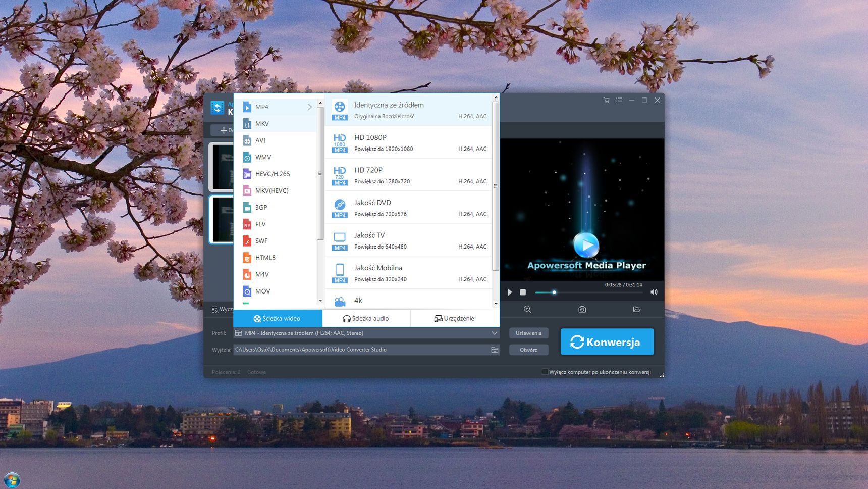This screenshot has height=489, width=868.
Task: Start conversion with Konwersja button
Action: pos(607,342)
